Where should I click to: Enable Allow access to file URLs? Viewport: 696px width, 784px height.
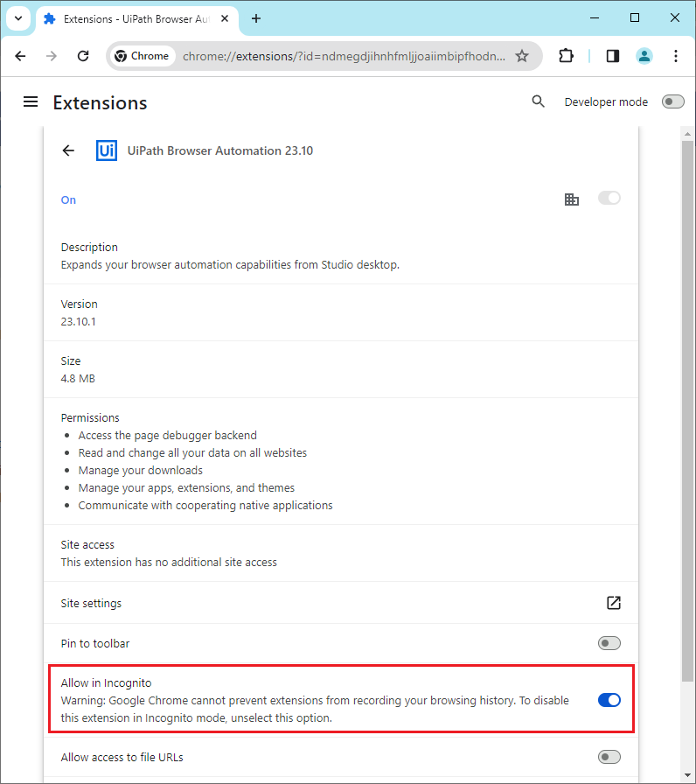pyautogui.click(x=609, y=757)
